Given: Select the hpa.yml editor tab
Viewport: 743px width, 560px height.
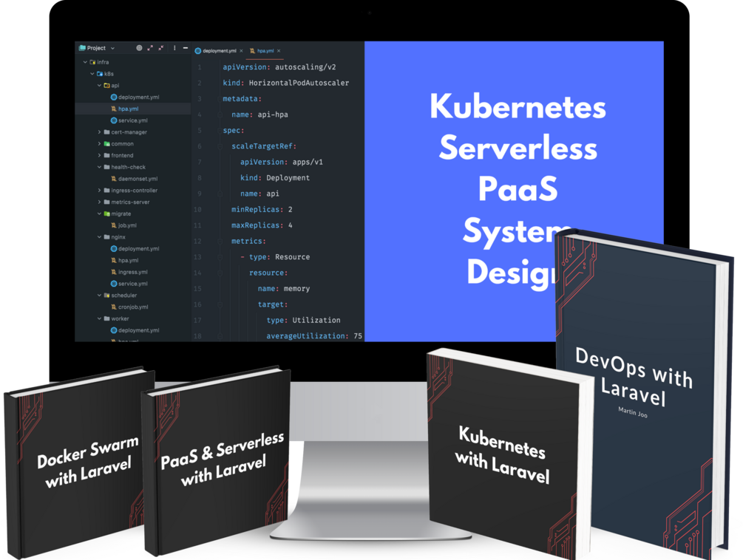Looking at the screenshot, I should [265, 51].
